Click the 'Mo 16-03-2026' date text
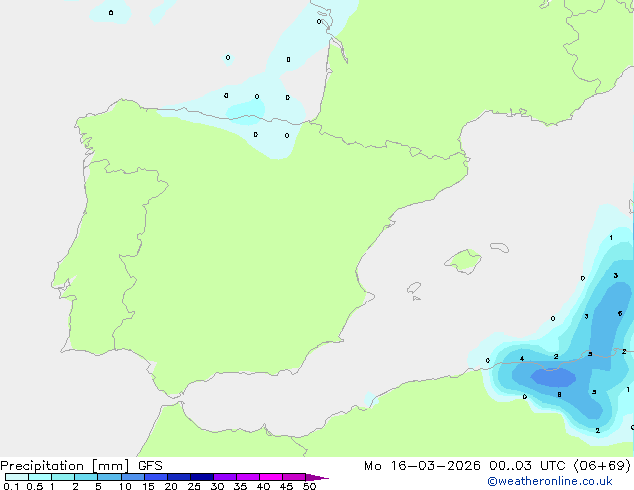 point(422,466)
